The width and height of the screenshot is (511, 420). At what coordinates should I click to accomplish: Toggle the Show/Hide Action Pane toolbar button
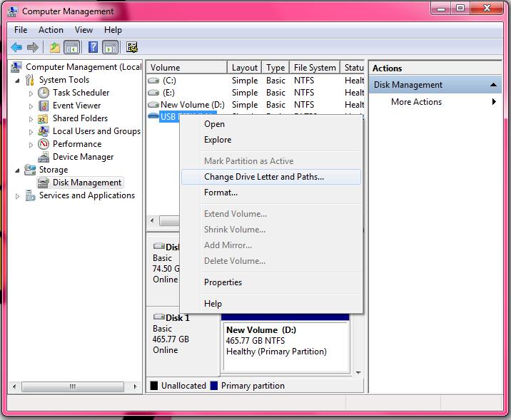click(110, 48)
